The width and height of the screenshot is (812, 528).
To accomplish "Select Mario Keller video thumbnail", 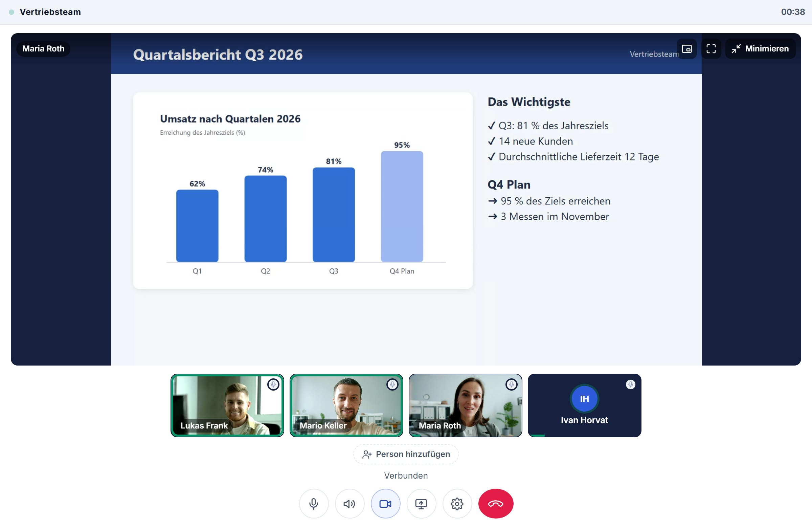I will [346, 405].
